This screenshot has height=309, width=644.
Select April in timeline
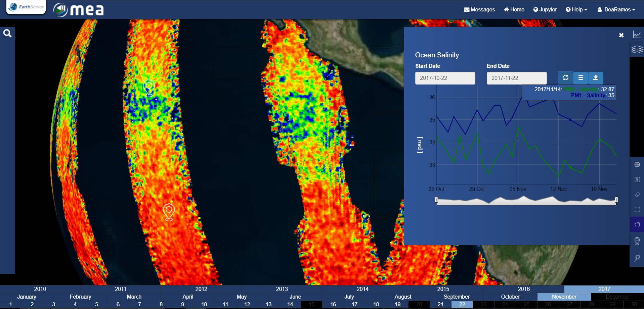188,297
